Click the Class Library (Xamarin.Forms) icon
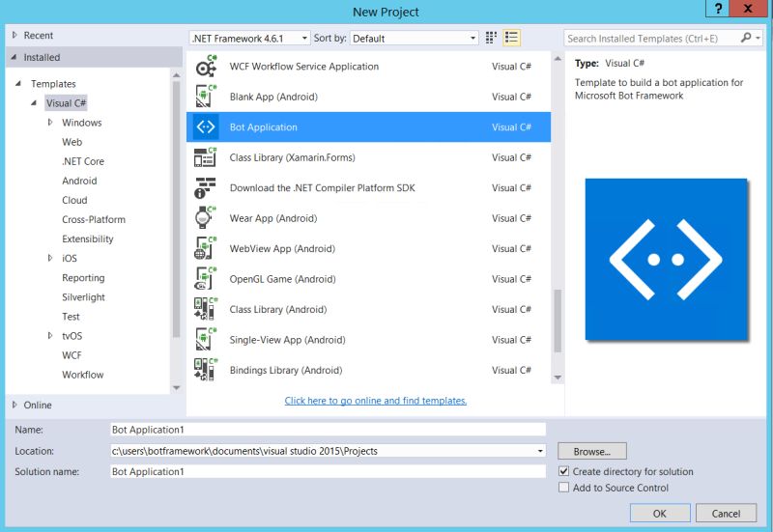 click(206, 157)
